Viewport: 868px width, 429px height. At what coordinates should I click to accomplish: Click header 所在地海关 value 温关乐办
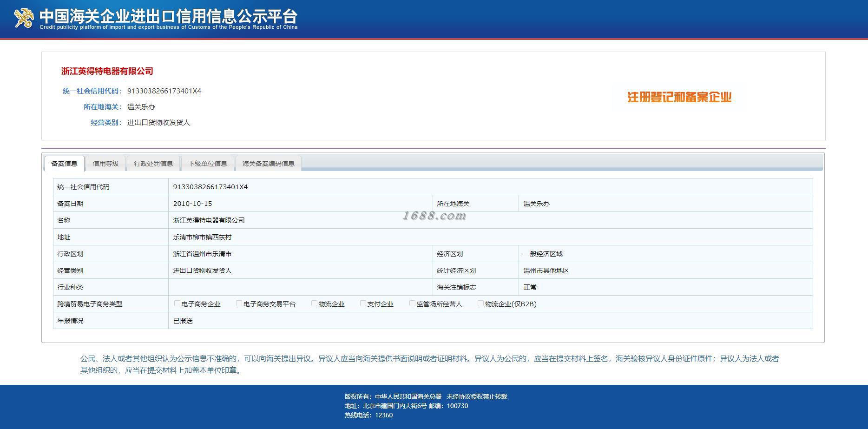pyautogui.click(x=141, y=107)
